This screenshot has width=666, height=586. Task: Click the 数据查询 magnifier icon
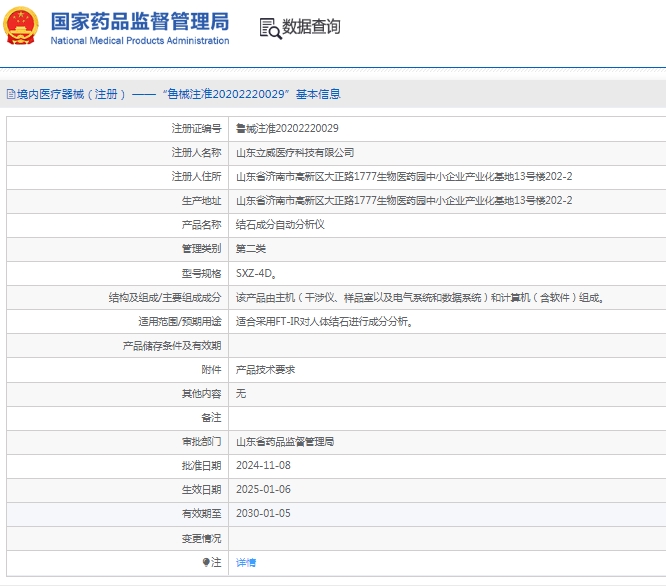click(269, 28)
